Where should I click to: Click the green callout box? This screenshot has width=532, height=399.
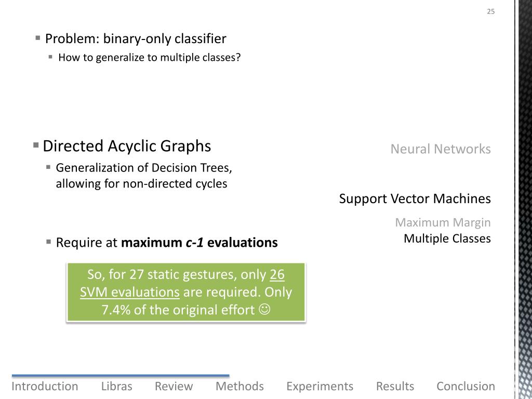click(186, 292)
